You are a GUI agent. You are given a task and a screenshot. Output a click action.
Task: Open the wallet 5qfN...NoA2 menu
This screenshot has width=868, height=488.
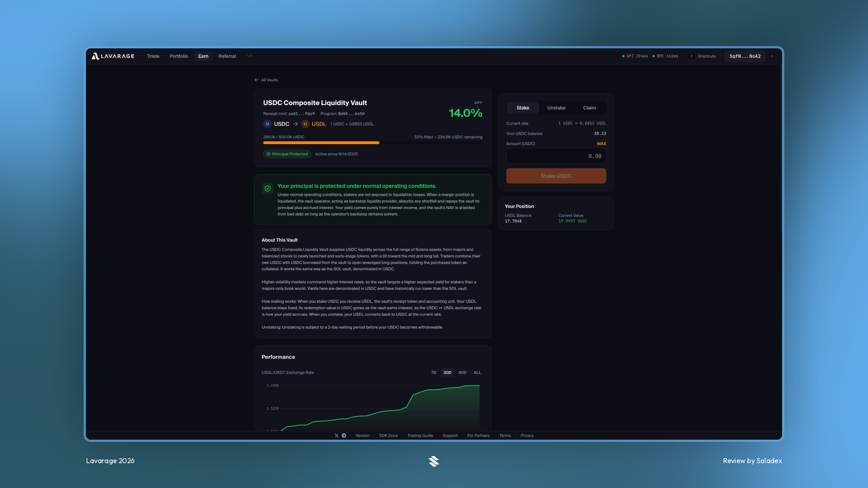coord(745,56)
